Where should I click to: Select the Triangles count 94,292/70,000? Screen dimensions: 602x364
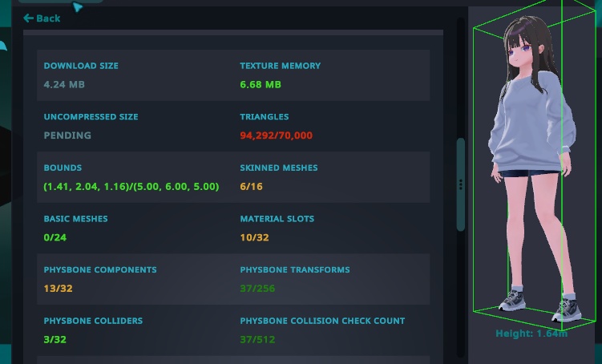[x=276, y=135]
